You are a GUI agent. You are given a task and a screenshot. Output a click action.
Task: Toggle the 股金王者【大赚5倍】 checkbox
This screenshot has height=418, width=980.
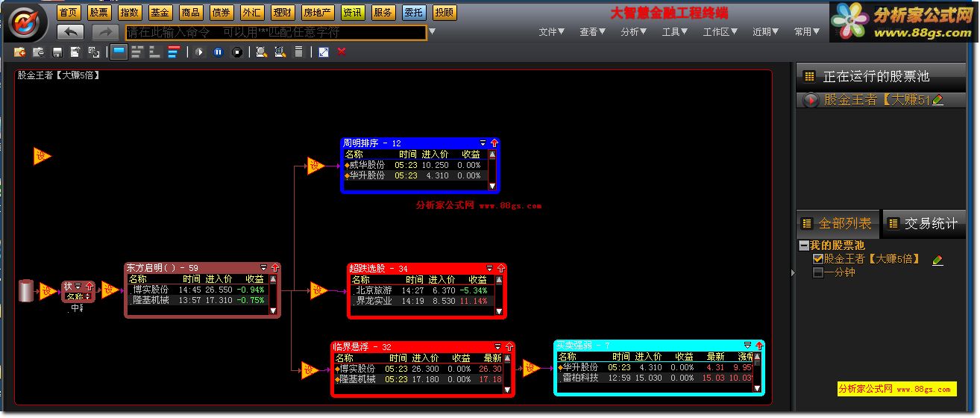818,259
